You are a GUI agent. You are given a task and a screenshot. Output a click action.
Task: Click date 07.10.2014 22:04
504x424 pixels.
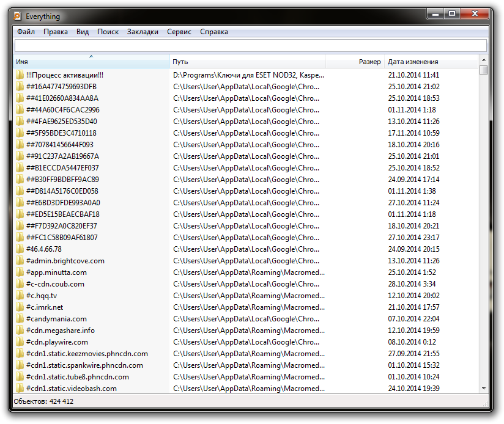pos(413,319)
